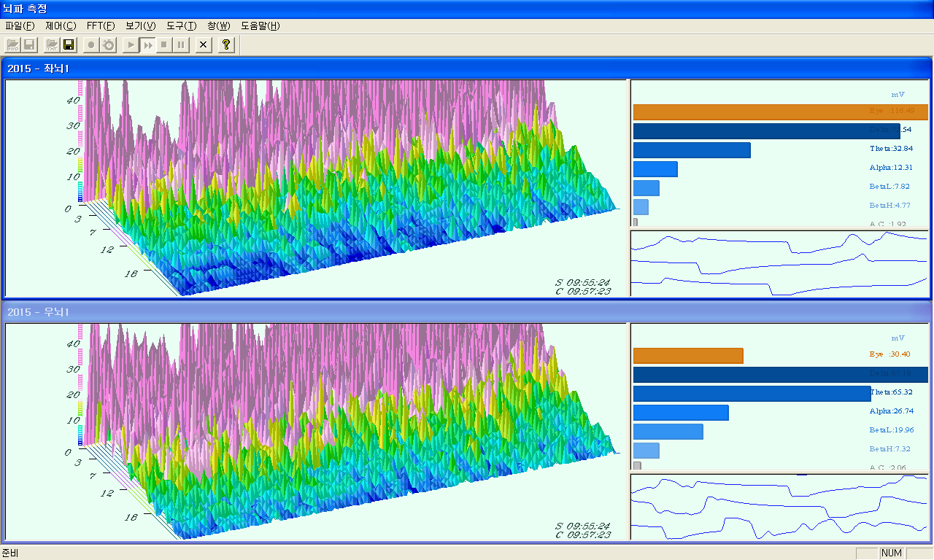
Task: Toggle the fast-forward playback button
Action: coord(147,45)
